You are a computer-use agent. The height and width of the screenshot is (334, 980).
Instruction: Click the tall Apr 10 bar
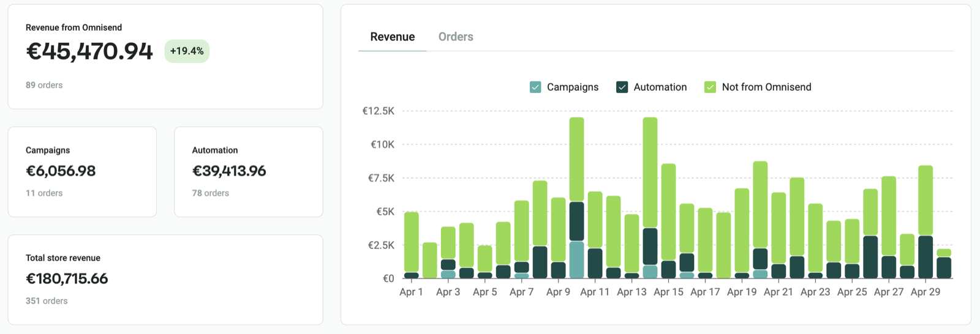click(x=577, y=198)
